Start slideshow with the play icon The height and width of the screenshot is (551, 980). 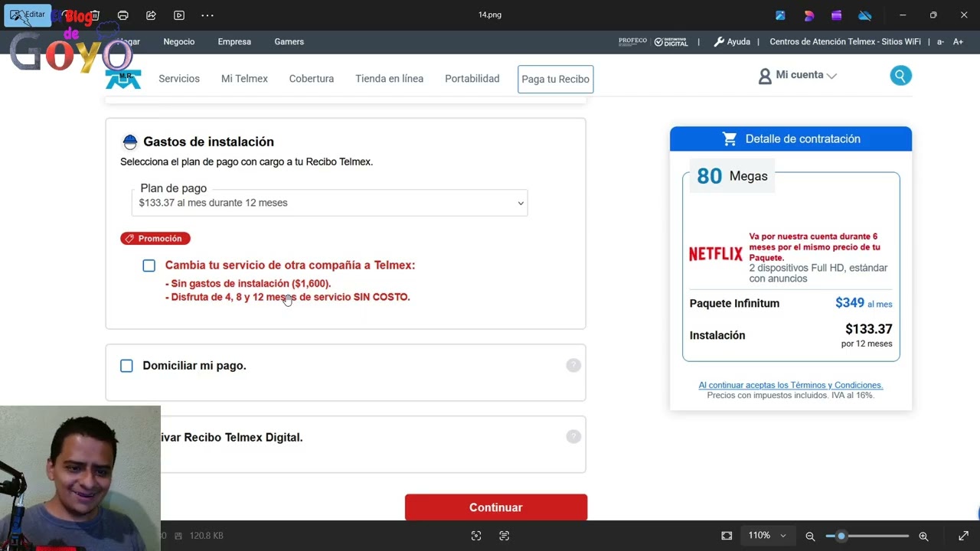click(179, 15)
